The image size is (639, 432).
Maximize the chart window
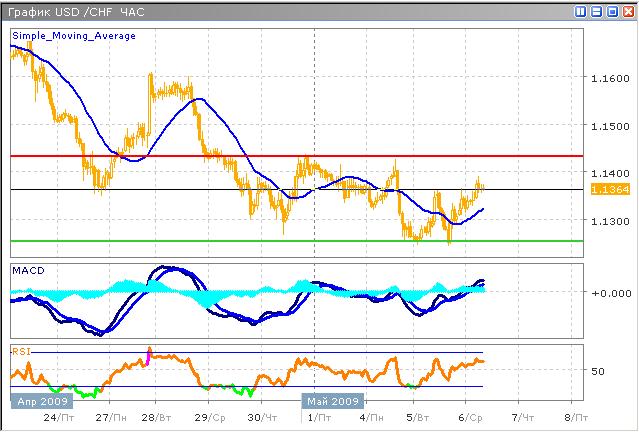click(x=611, y=10)
